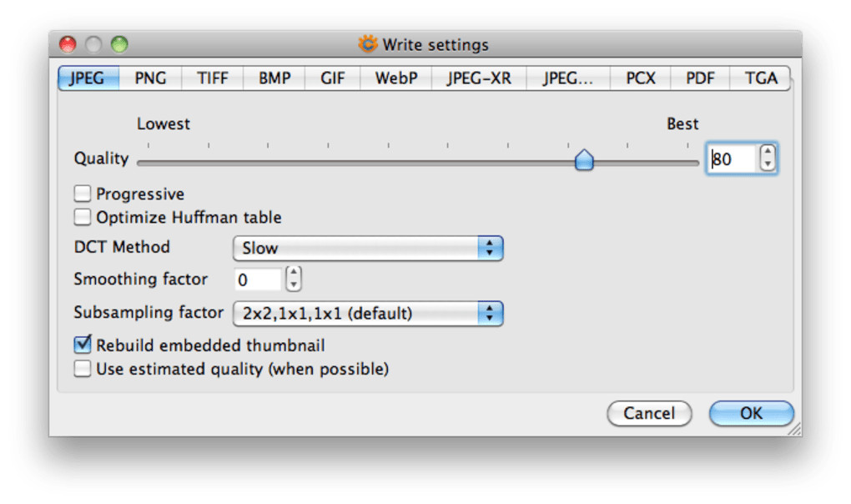
Task: Click the XnConvert icon in title bar
Action: pos(368,44)
